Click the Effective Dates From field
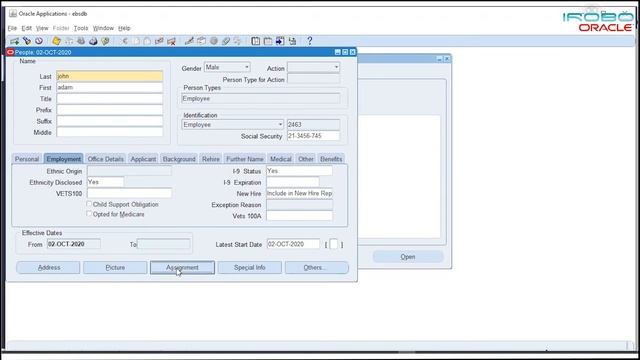Screen dimensions: 640x360 click(x=73, y=244)
